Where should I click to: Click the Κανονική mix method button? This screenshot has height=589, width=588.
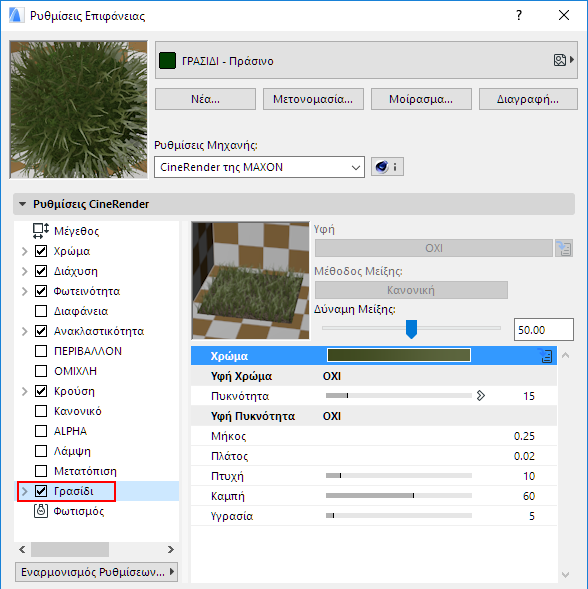pos(411,290)
